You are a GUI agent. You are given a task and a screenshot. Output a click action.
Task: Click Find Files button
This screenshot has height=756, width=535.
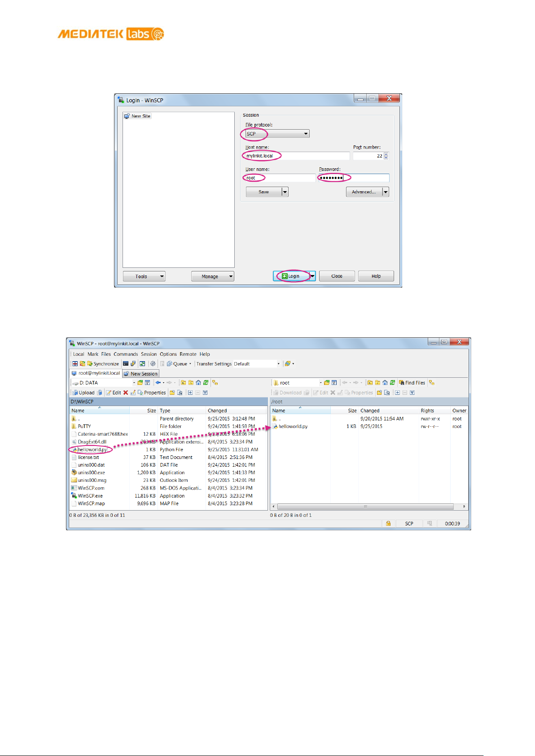[x=412, y=383]
